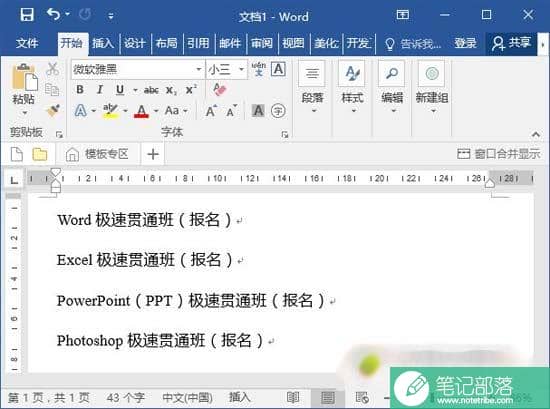The image size is (550, 409).
Task: Switch to the 美化 tab
Action: (x=326, y=43)
